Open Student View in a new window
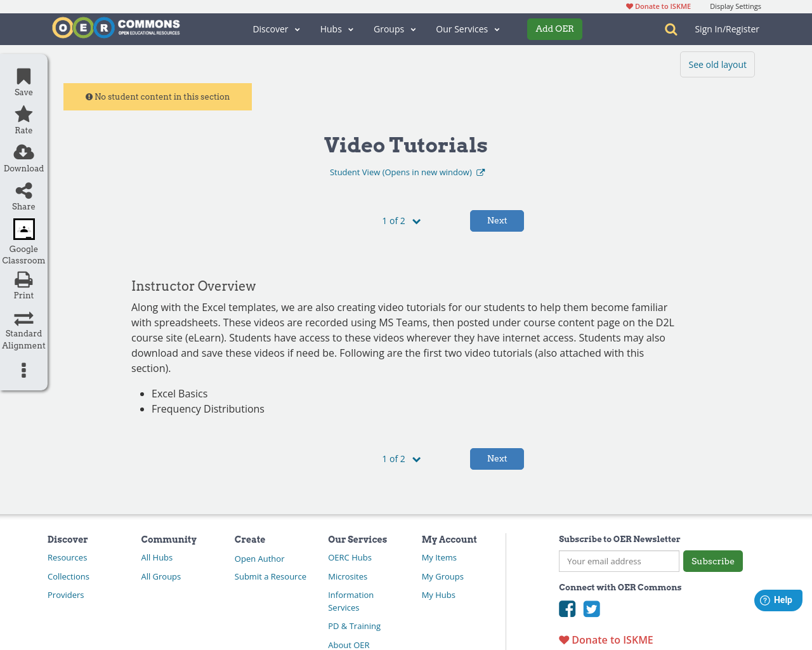Image resolution: width=812 pixels, height=650 pixels. pos(406,171)
